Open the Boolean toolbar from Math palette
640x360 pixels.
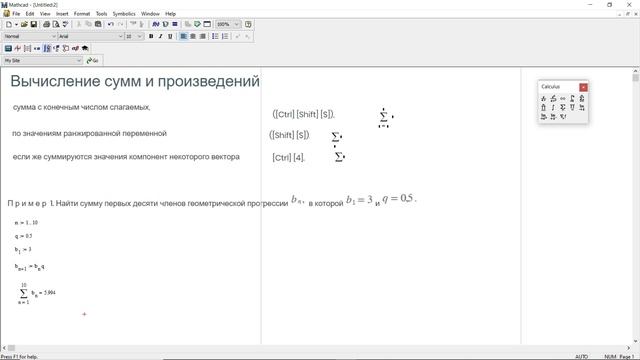(56, 48)
